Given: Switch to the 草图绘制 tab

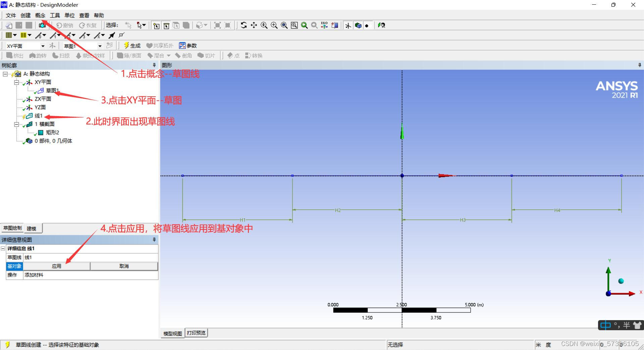Looking at the screenshot, I should click(x=12, y=228).
